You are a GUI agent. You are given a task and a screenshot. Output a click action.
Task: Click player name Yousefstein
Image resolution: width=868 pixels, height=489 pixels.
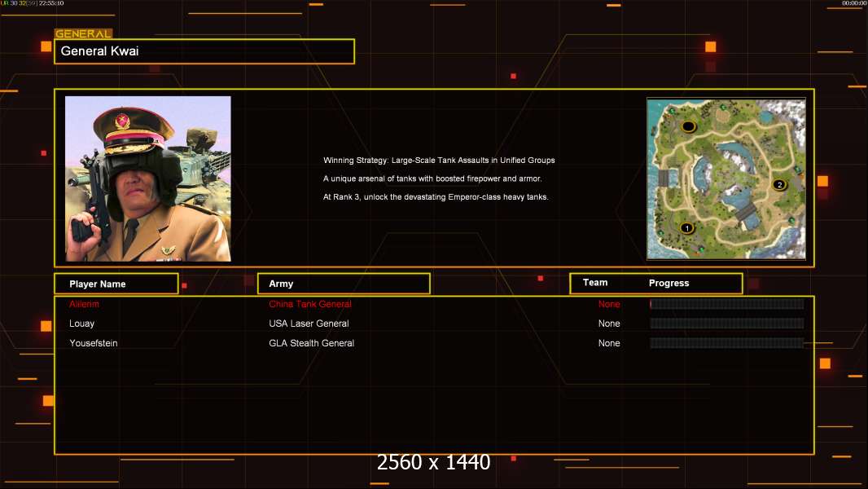[94, 343]
